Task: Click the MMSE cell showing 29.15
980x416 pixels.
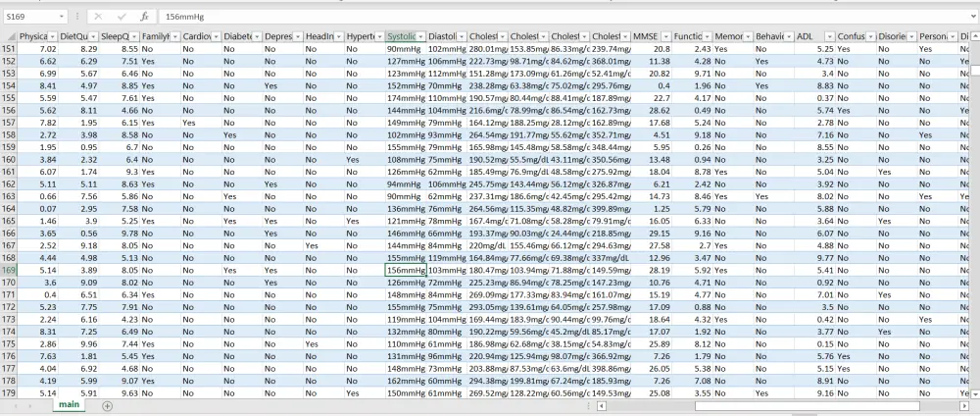Action: tap(652, 234)
